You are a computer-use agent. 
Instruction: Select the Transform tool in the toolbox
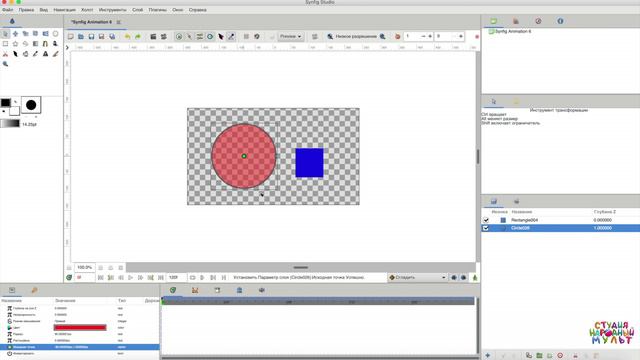tap(5, 34)
